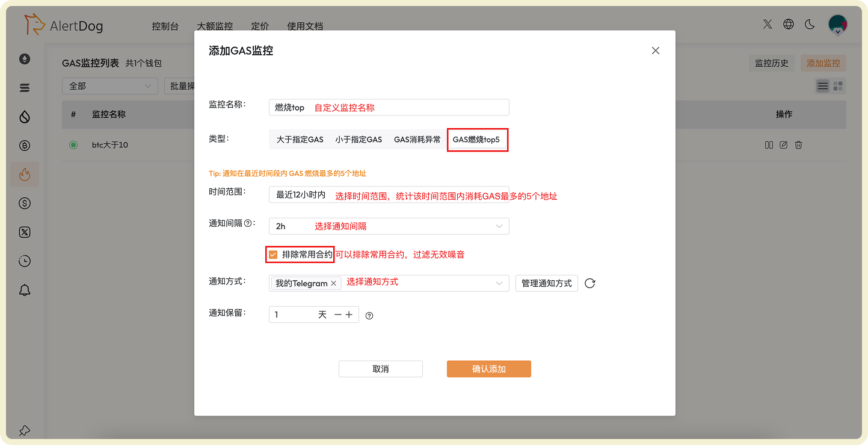The width and height of the screenshot is (868, 445).
Task: Open the clock history sidebar icon
Action: click(25, 261)
